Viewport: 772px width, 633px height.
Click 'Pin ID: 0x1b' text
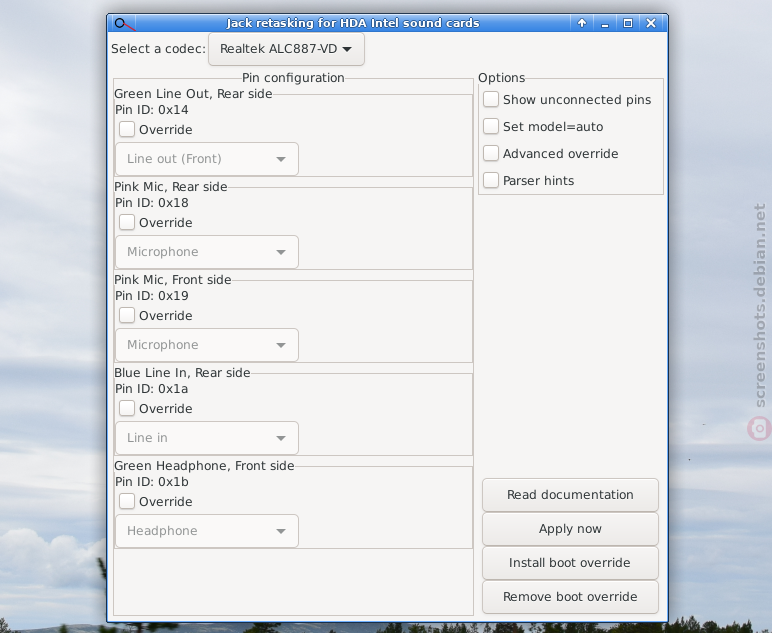(152, 482)
